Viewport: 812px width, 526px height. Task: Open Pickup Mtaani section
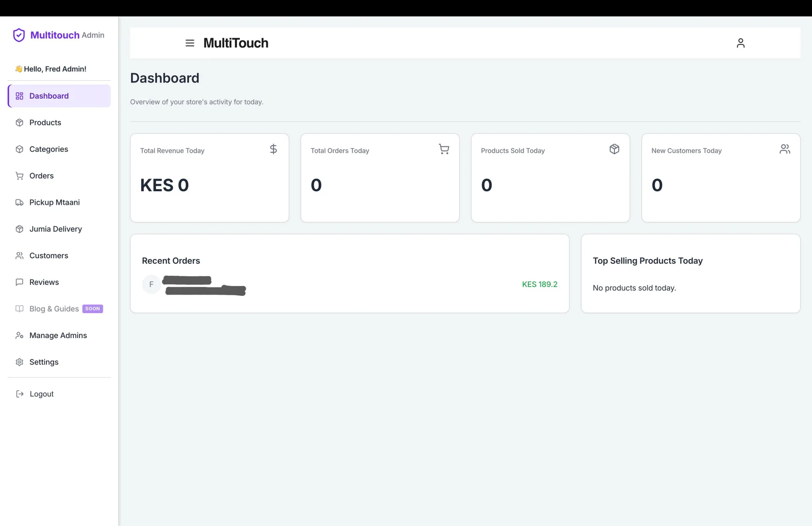(59, 203)
